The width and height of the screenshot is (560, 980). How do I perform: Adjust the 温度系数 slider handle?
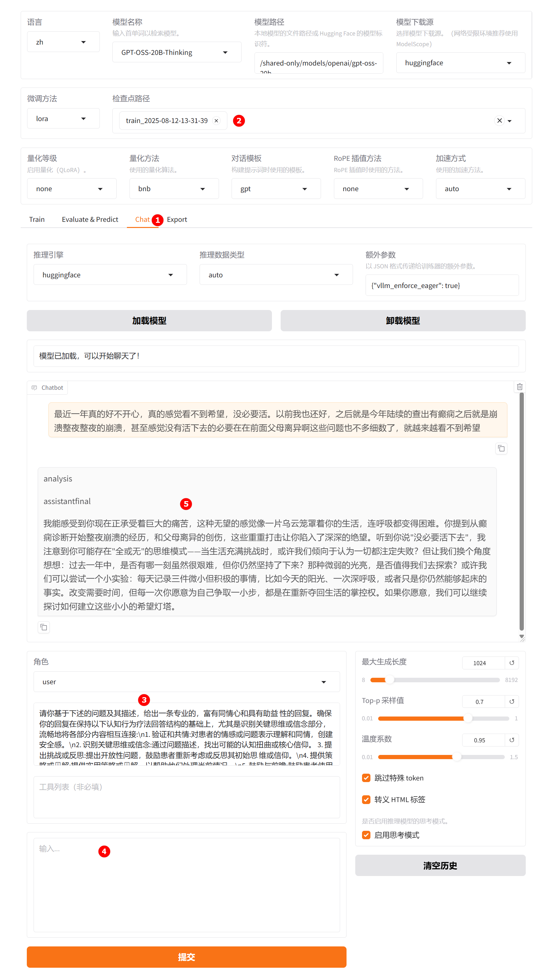point(457,757)
